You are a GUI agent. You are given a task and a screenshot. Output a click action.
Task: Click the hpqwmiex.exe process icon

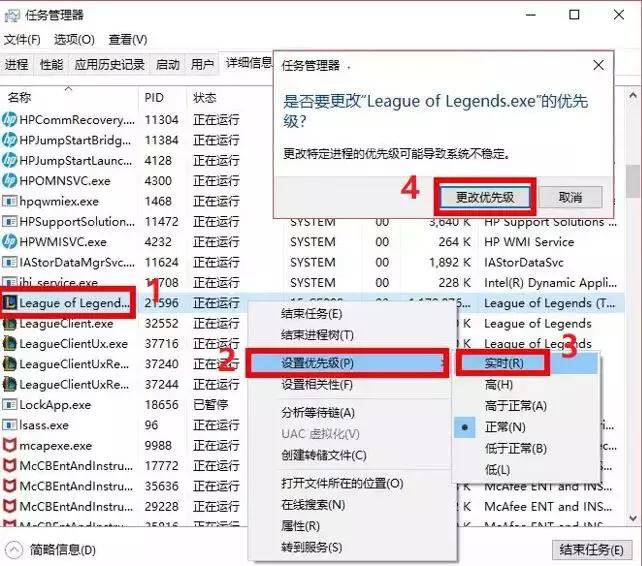tap(9, 201)
